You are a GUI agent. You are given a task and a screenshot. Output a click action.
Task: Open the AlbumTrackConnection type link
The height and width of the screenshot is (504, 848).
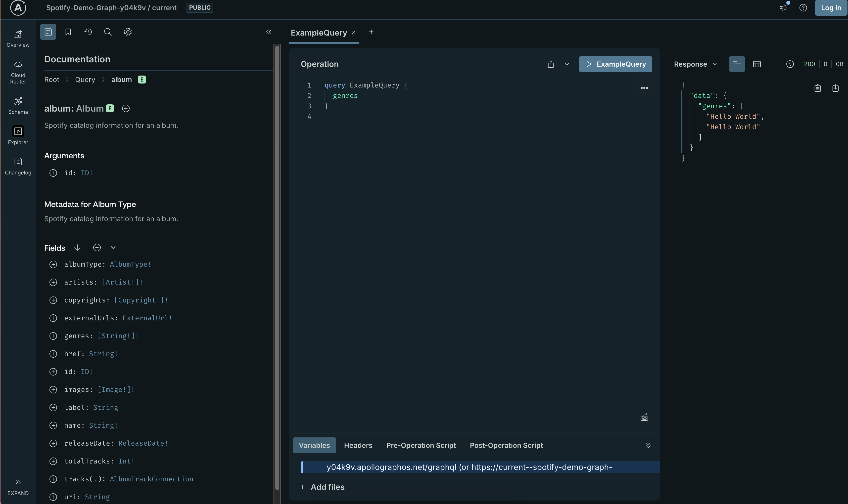[x=151, y=479]
